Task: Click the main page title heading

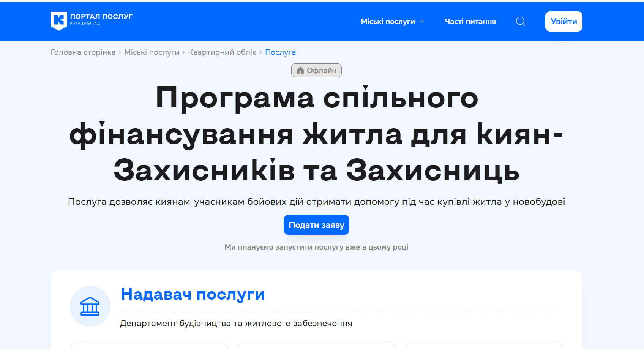Action: coord(316,134)
